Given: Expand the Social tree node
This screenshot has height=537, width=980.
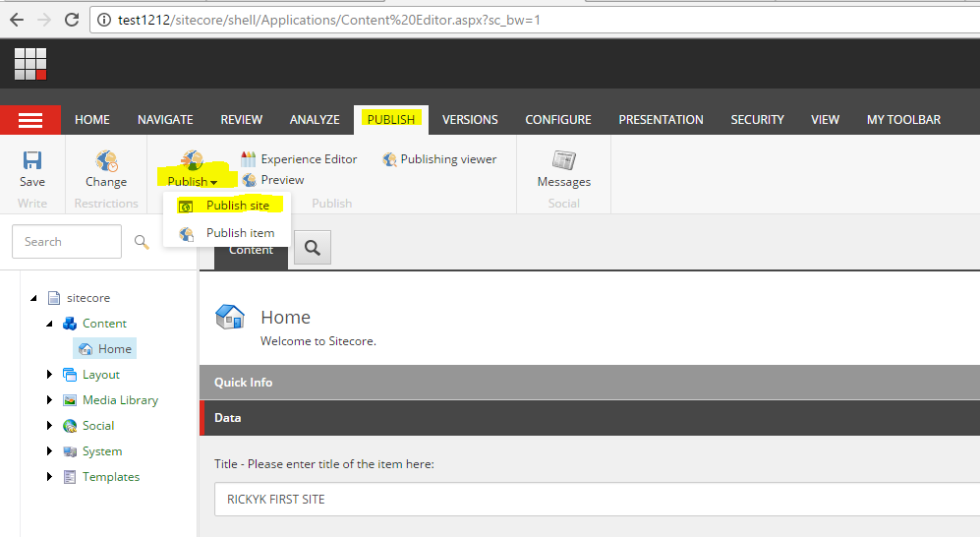Looking at the screenshot, I should coord(49,426).
